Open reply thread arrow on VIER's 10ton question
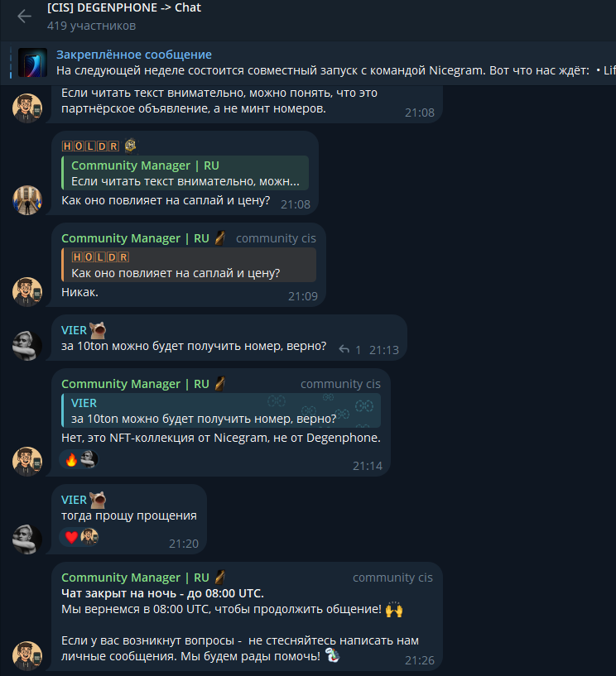The width and height of the screenshot is (616, 676). [344, 349]
